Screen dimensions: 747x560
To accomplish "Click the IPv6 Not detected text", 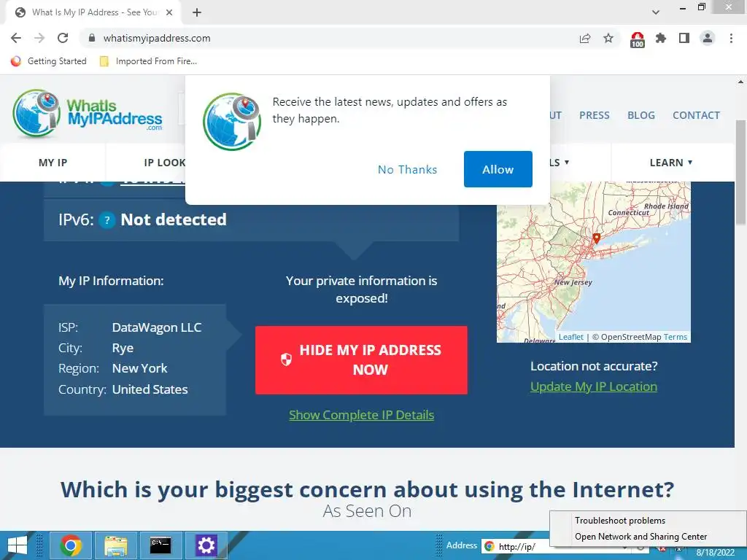I will tap(174, 219).
